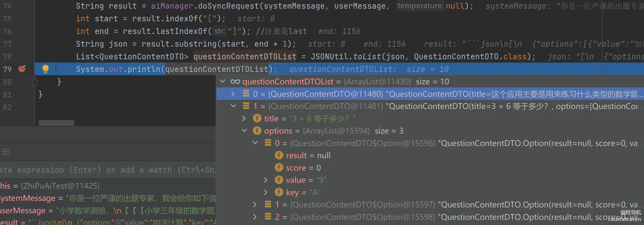The image size is (644, 225).
Task: Click the field icon beside options
Action: tap(257, 131)
